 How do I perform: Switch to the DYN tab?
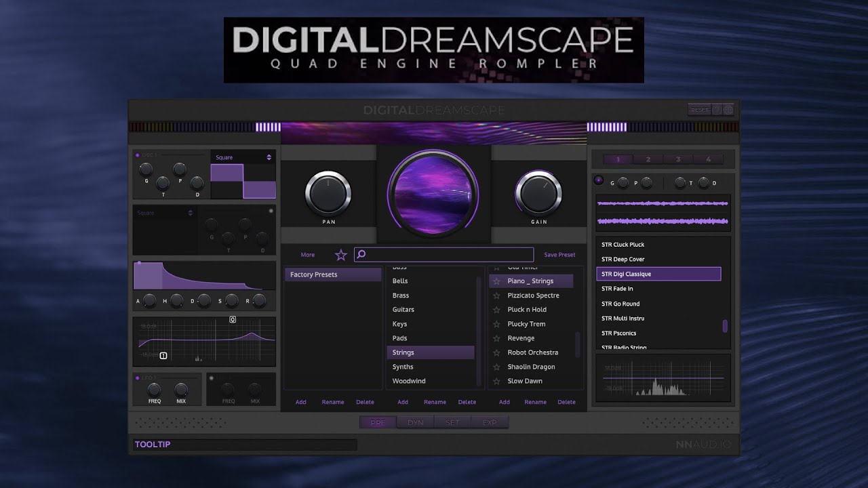click(416, 422)
